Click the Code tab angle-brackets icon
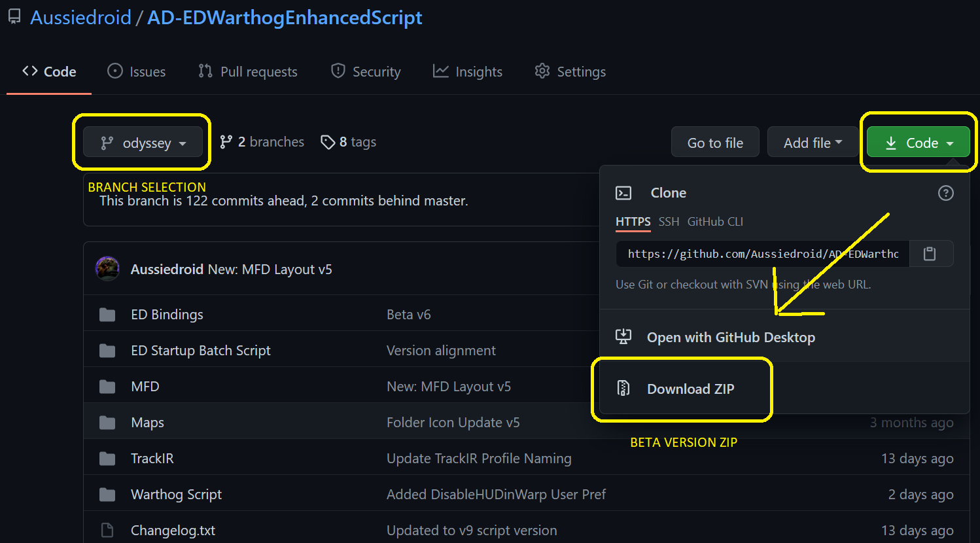Screen dimensions: 980x543 point(30,71)
